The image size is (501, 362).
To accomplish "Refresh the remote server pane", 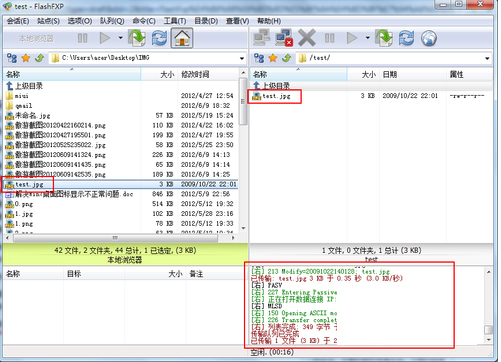I will click(x=406, y=38).
